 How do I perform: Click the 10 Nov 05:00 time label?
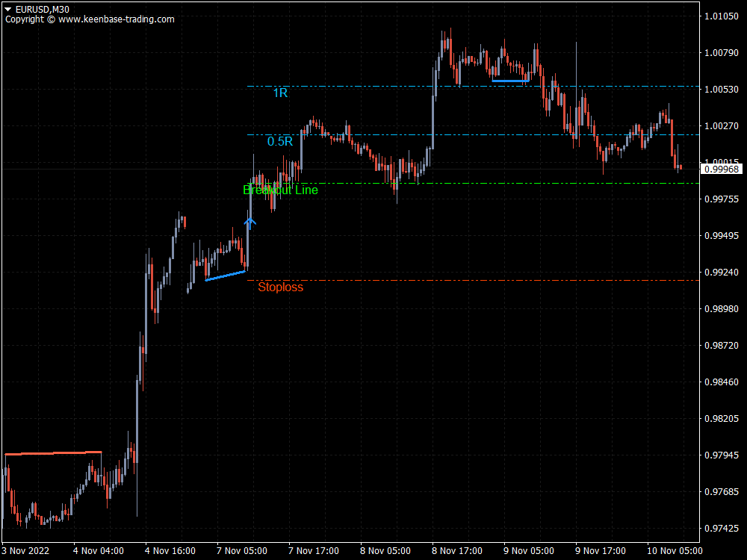click(675, 551)
